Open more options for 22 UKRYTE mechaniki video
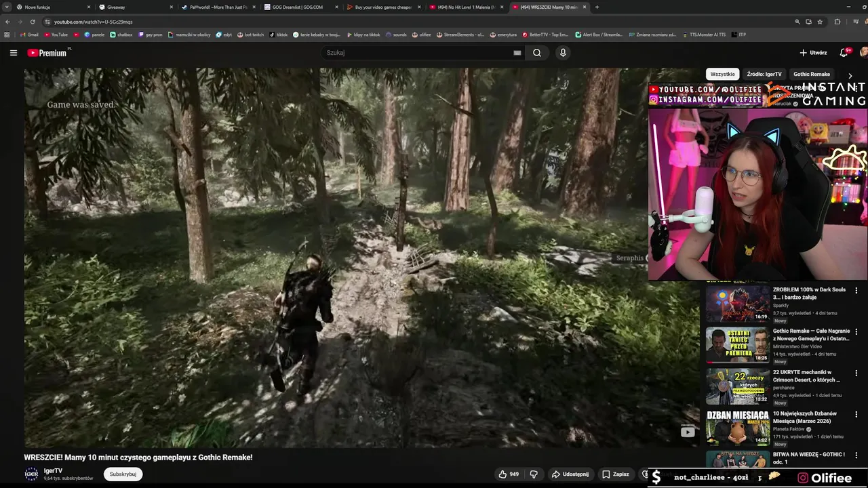 856,373
